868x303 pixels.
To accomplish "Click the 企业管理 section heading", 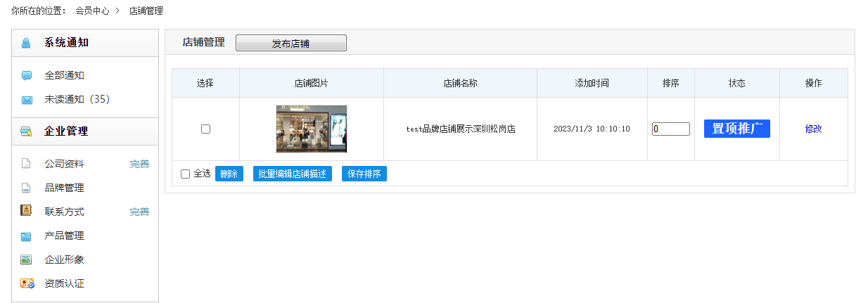I will pos(66,131).
